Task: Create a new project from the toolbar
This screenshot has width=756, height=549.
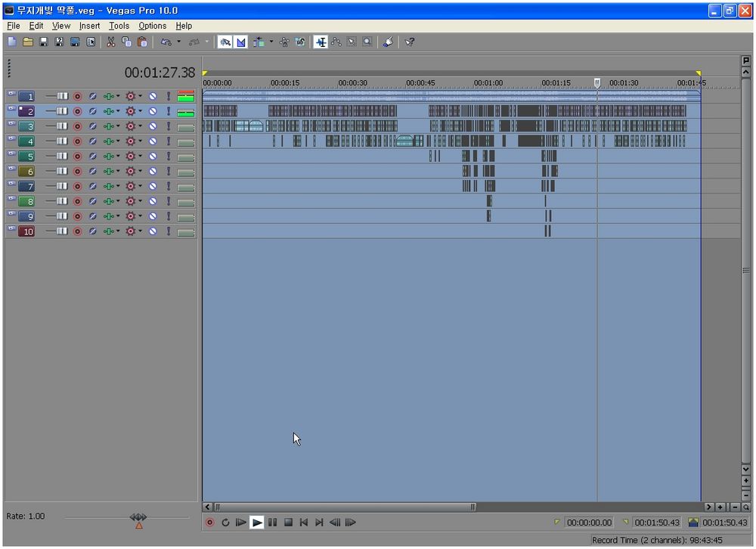Action: [12, 42]
